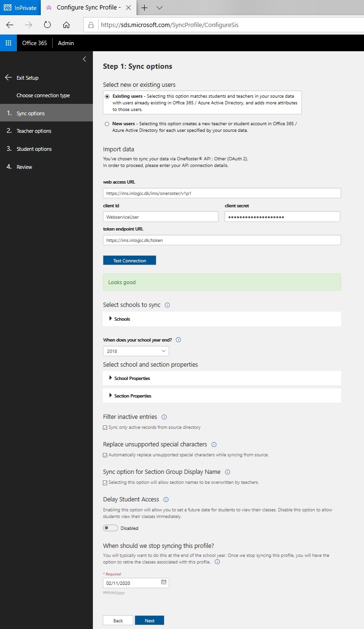Expand Section Properties

[132, 396]
